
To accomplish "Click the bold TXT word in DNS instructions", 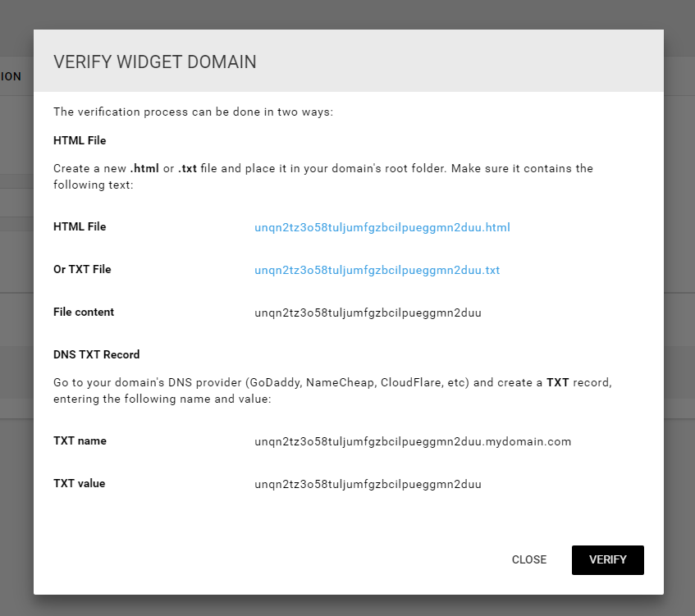I will point(558,382).
